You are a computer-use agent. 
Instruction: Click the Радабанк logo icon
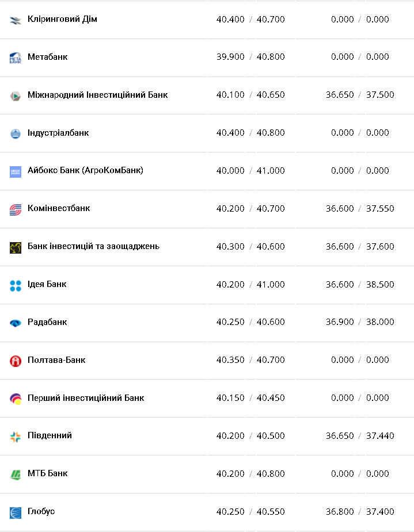coord(16,323)
